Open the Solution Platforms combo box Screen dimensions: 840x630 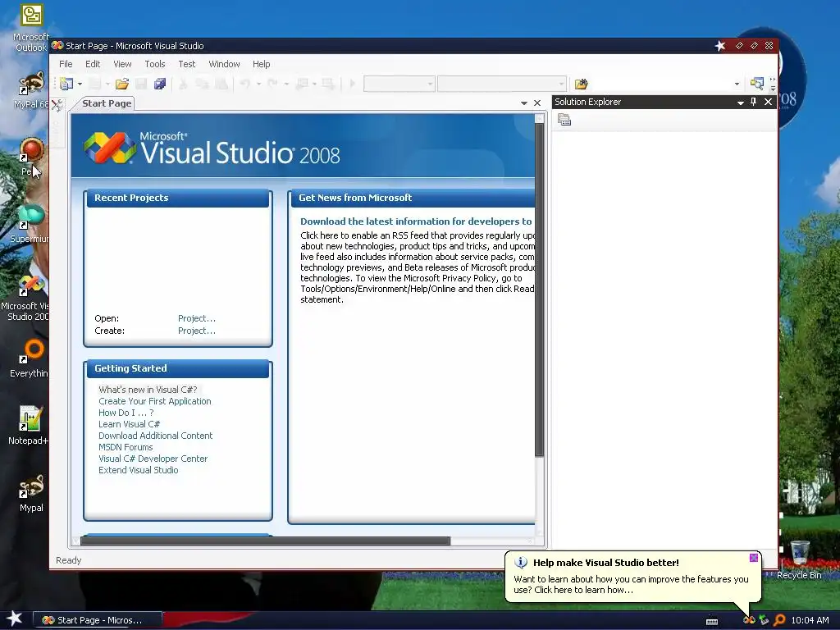point(502,84)
